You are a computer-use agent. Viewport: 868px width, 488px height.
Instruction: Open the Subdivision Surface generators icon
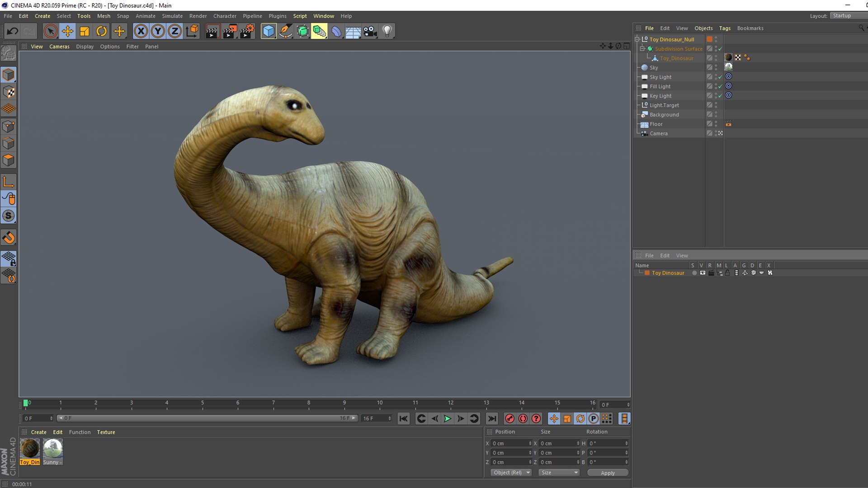[302, 31]
